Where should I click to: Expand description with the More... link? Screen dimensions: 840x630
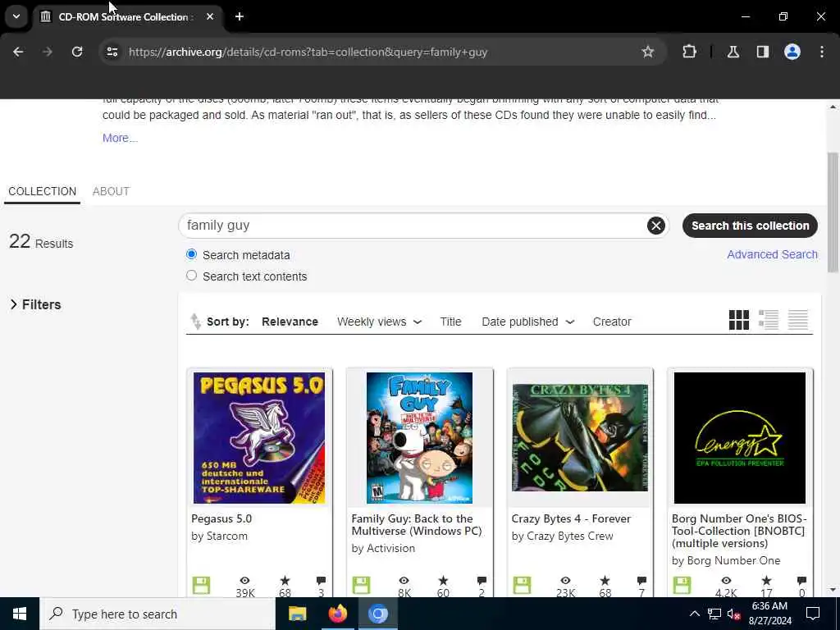click(120, 138)
